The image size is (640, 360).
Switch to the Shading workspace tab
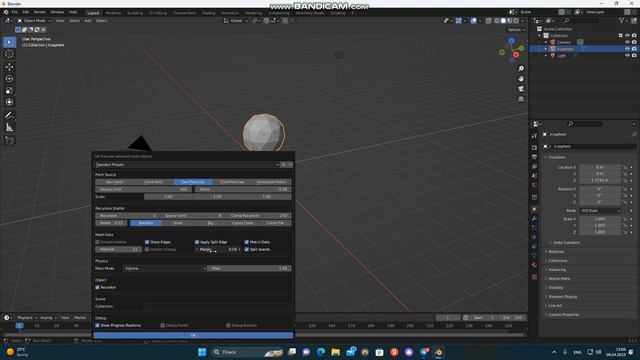208,13
